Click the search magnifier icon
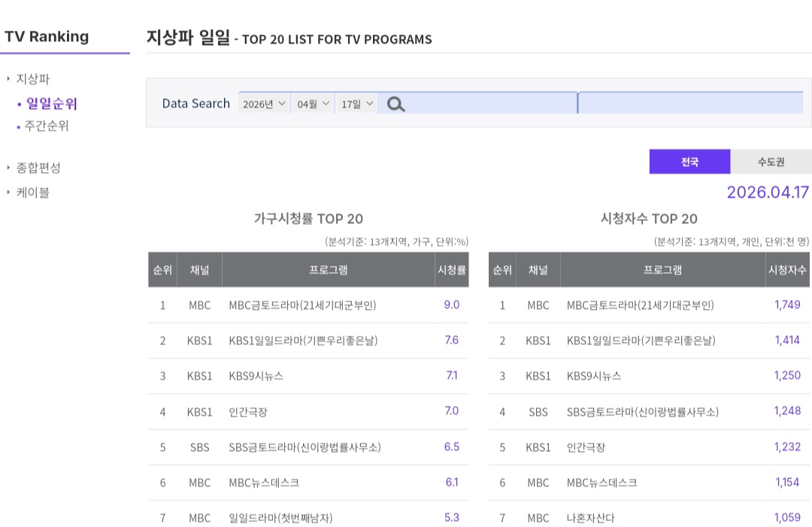This screenshot has width=812, height=527. click(x=395, y=104)
